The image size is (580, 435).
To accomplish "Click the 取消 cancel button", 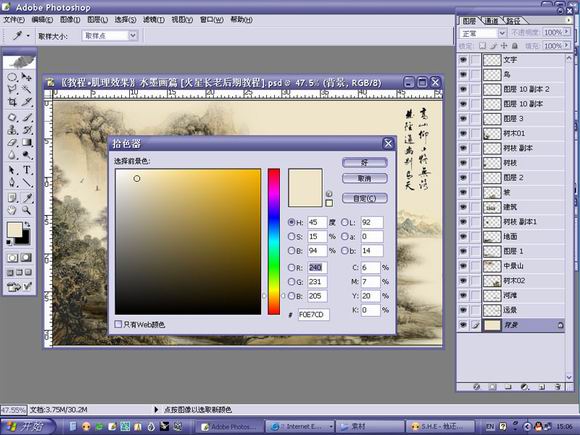I will pyautogui.click(x=365, y=179).
